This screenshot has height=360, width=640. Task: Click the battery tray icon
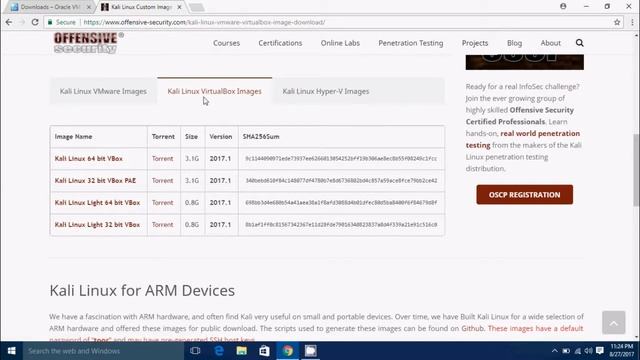pos(566,351)
